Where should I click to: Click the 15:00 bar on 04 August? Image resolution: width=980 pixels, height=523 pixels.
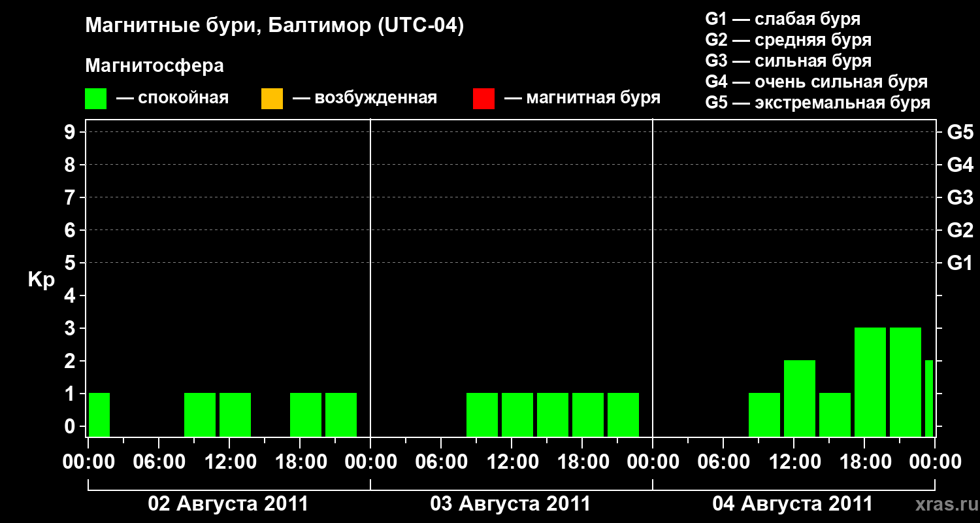(835, 414)
